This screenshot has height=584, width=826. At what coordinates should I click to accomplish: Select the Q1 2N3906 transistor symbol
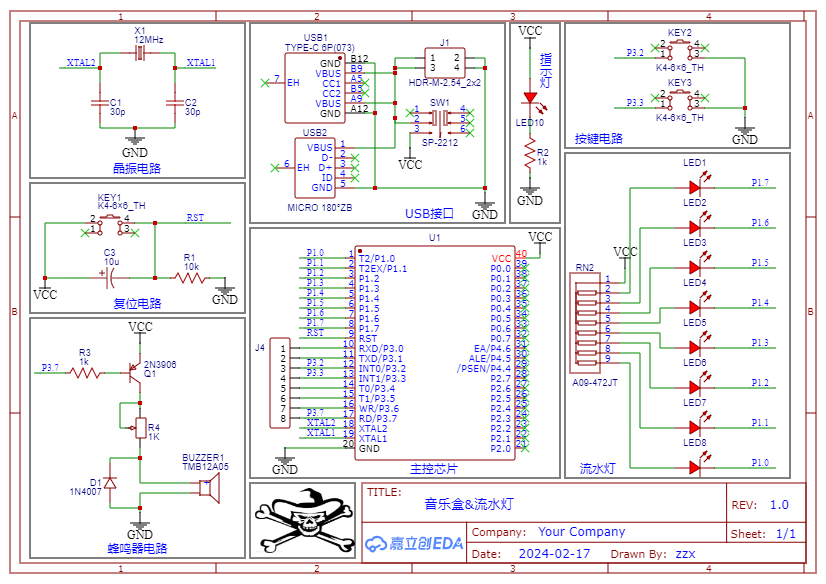135,372
